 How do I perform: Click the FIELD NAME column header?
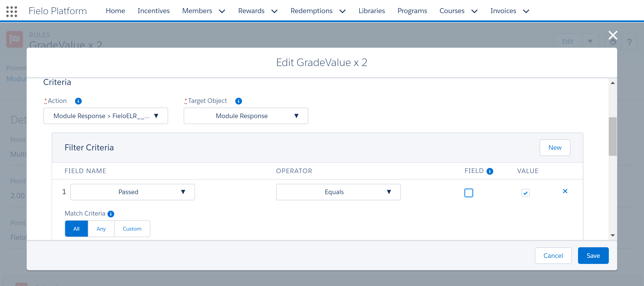pos(86,171)
